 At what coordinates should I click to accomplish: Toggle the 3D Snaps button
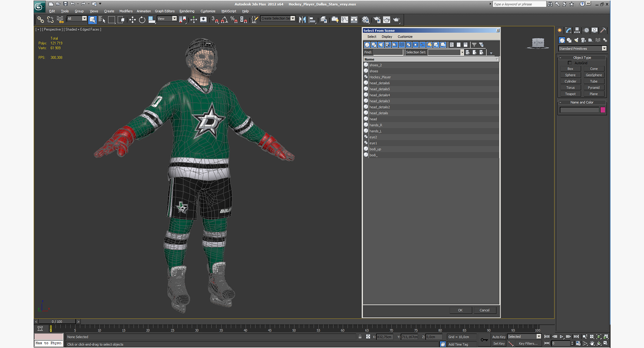point(215,20)
